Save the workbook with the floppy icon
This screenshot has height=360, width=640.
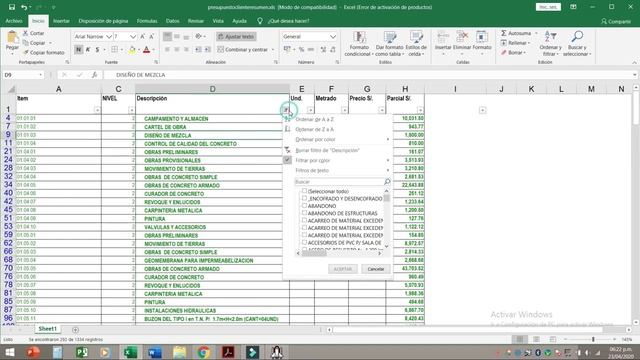[12, 7]
